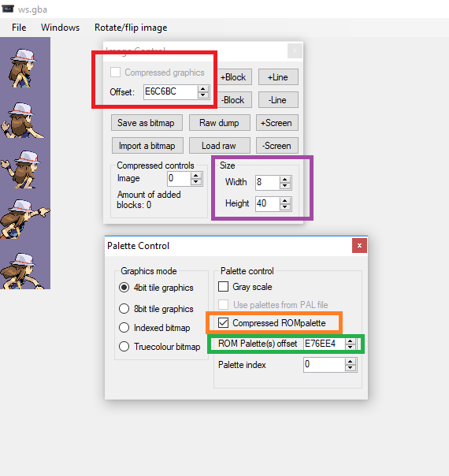Open the Rotate/flip image menu

131,28
